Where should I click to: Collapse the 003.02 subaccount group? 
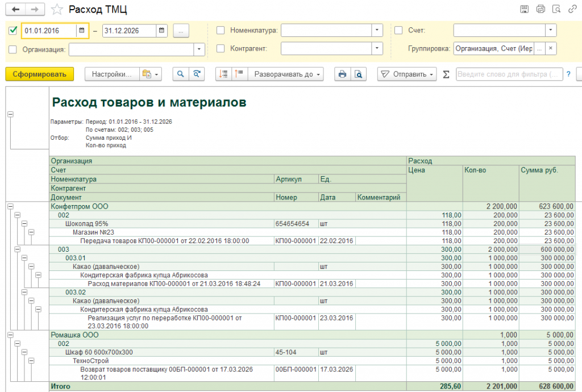[24, 292]
